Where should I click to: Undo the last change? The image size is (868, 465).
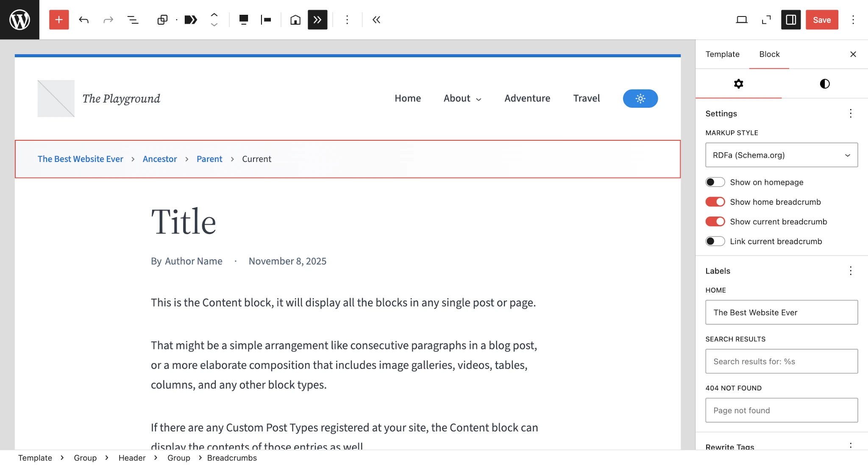[x=84, y=19]
